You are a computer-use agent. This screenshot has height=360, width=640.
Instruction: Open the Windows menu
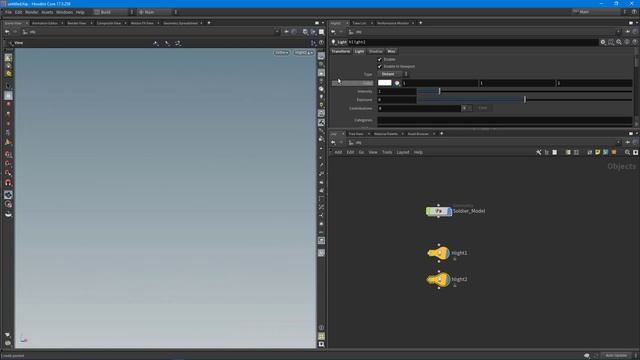pyautogui.click(x=64, y=12)
